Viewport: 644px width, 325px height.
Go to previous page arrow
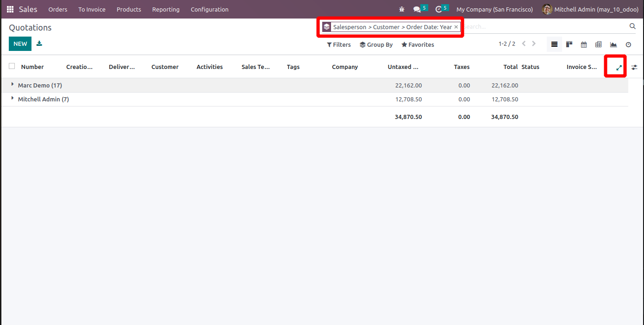click(524, 44)
